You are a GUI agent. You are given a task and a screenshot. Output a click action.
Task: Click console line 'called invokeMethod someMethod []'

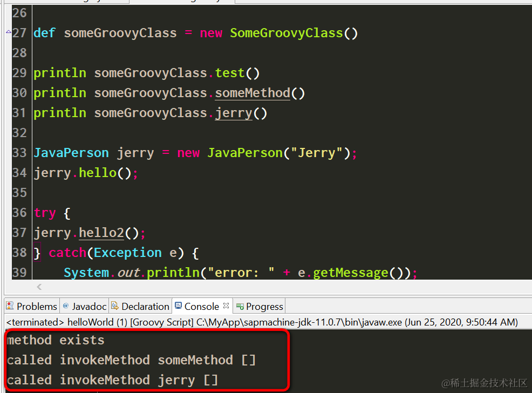131,360
